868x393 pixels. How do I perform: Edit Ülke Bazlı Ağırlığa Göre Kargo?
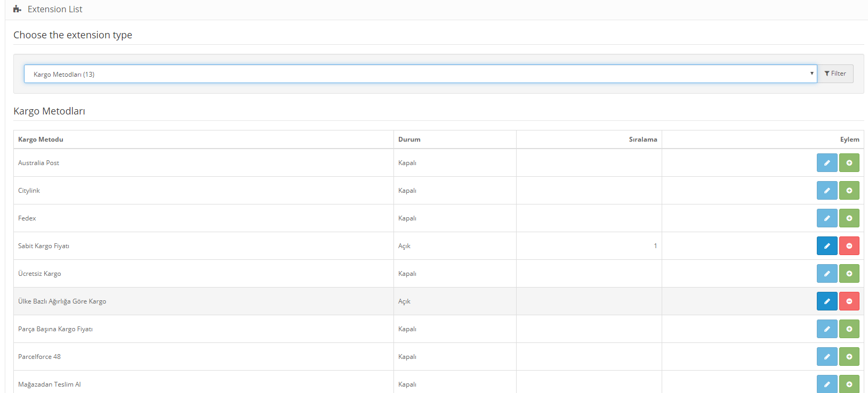tap(827, 301)
